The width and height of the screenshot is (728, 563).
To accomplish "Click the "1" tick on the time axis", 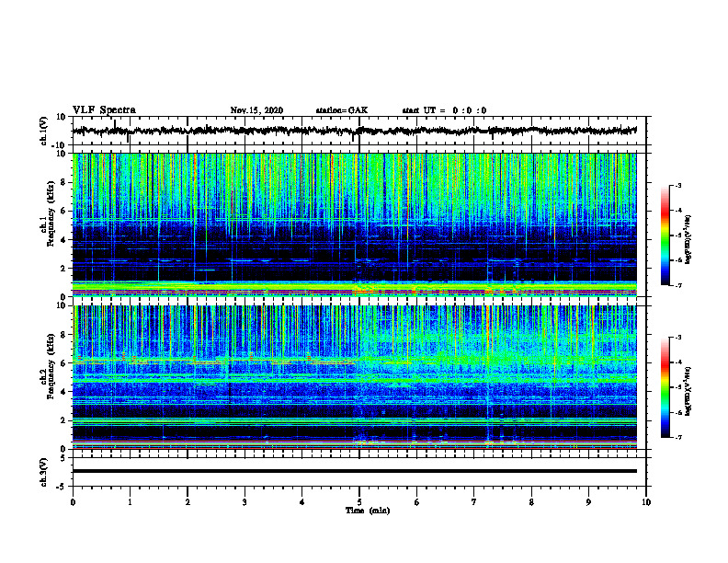I will coord(130,502).
